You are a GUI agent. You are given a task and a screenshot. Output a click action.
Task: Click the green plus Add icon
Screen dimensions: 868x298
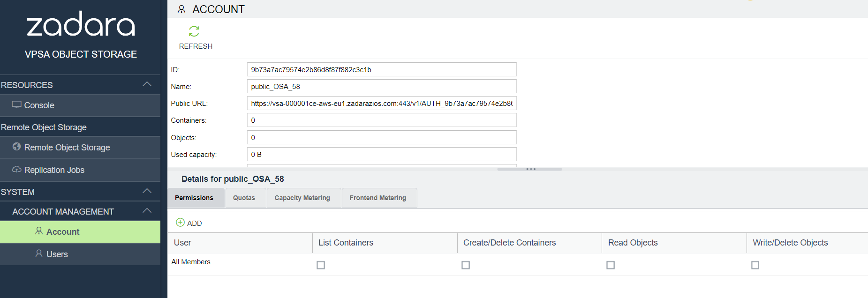pos(180,223)
